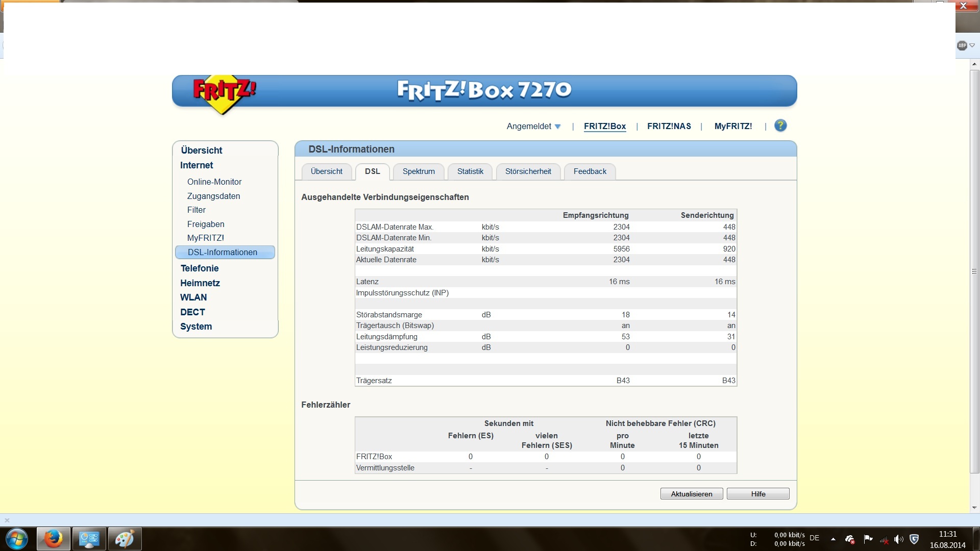Open the Action Center flag icon
Viewport: 980px width, 551px height.
pos(868,539)
